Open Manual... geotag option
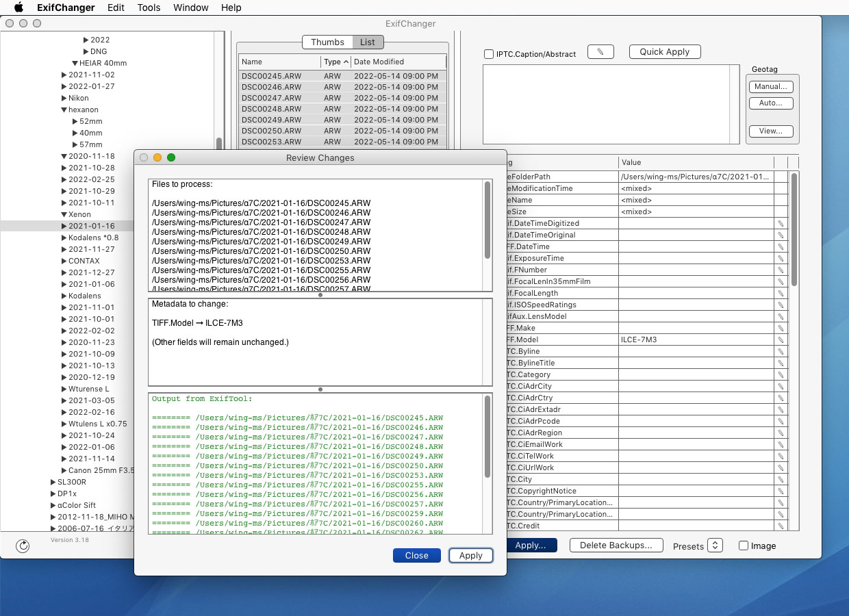The image size is (849, 616). 771,87
